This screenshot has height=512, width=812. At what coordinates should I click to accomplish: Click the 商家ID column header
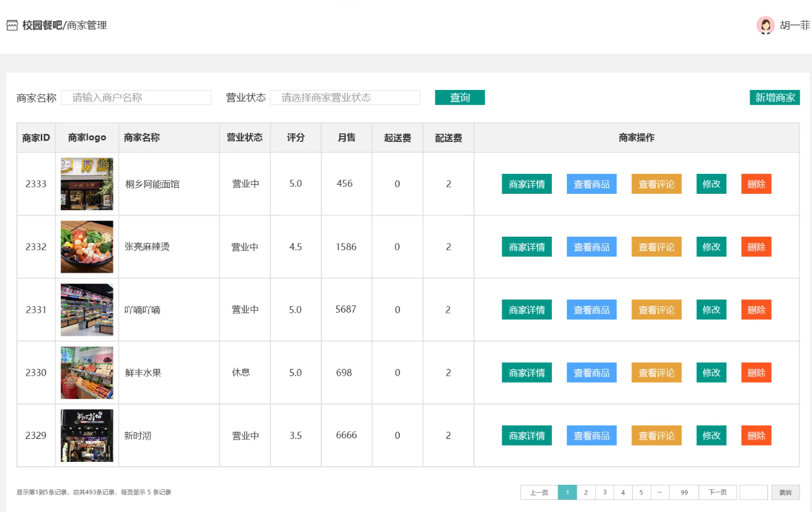(x=36, y=138)
